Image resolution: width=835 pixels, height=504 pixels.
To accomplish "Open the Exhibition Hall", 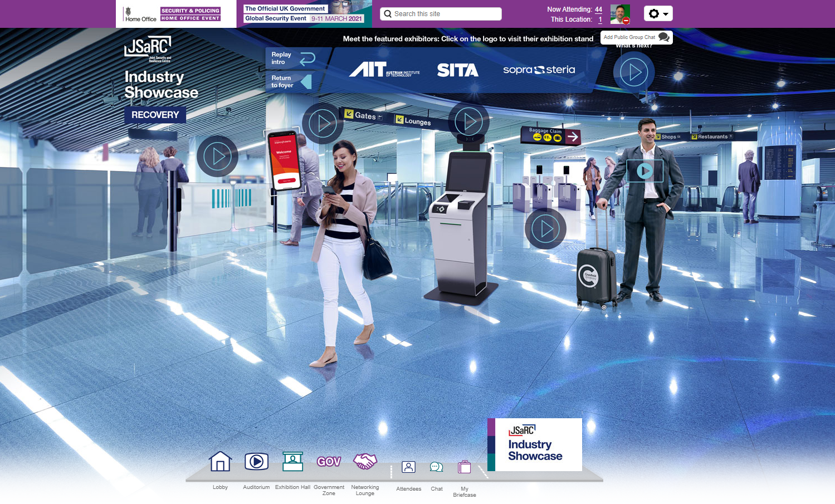I will 292,462.
